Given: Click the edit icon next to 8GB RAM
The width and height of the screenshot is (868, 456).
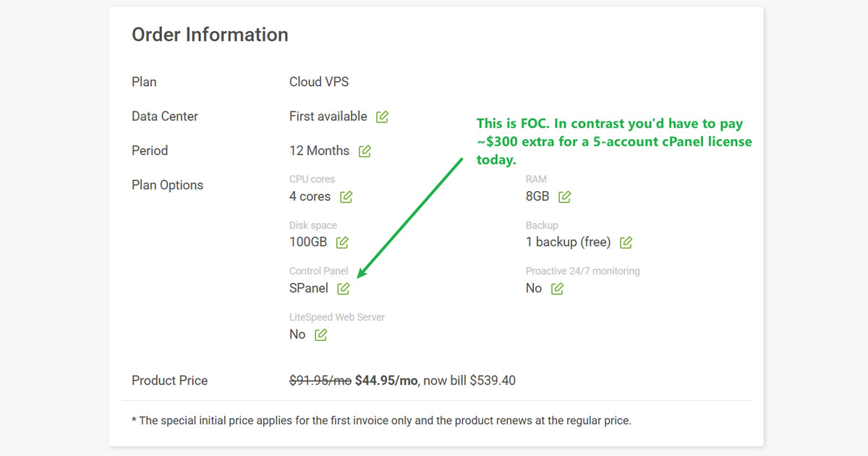Looking at the screenshot, I should point(563,196).
